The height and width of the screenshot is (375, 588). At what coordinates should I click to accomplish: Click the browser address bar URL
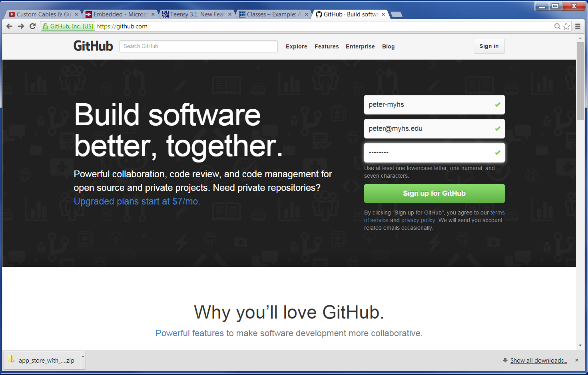[x=122, y=26]
